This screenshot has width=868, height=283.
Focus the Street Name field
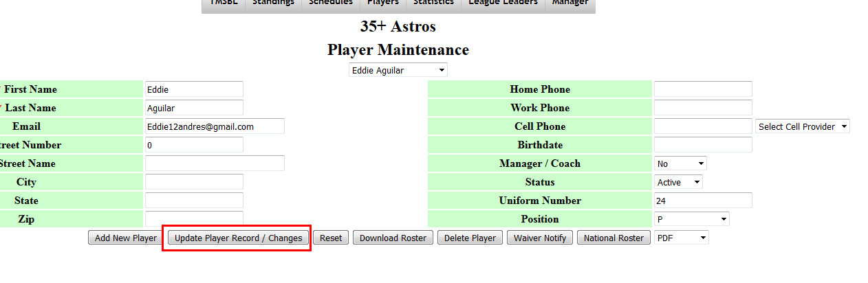[x=215, y=163]
